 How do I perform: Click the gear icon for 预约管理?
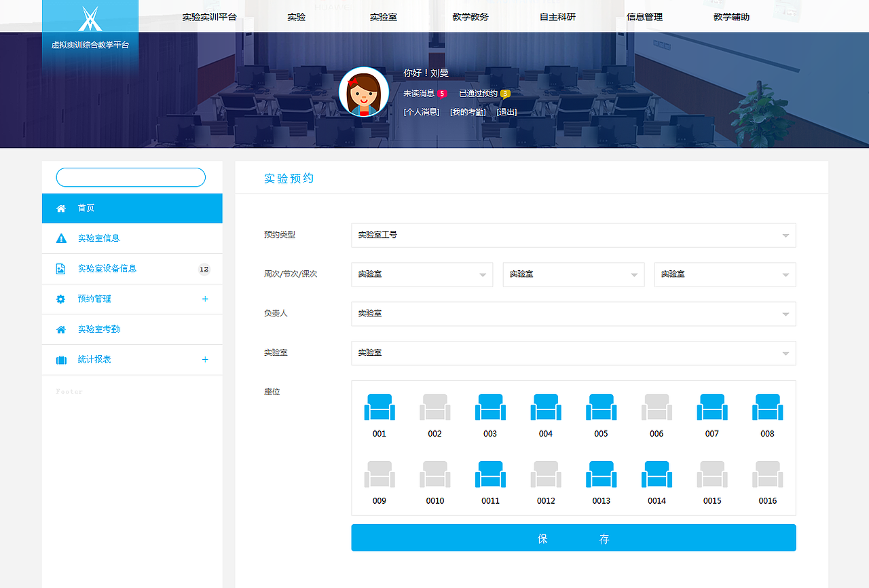[61, 299]
